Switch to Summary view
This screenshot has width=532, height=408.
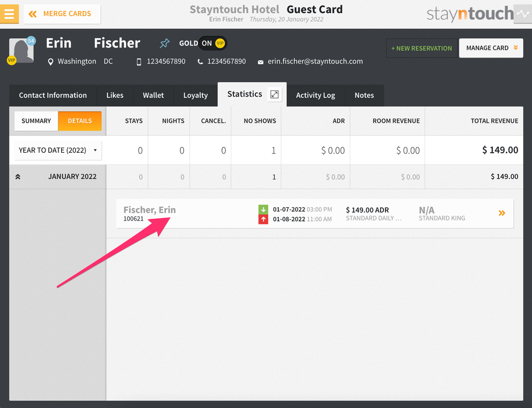click(x=36, y=121)
